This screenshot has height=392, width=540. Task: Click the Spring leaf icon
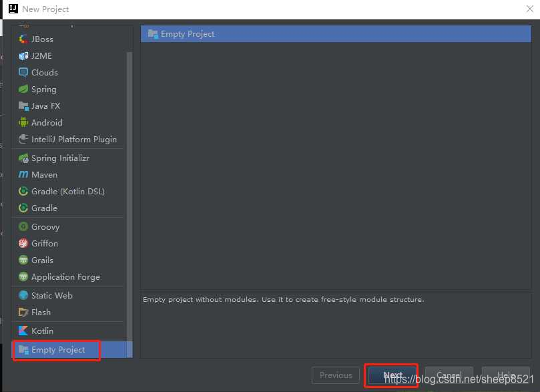click(23, 89)
